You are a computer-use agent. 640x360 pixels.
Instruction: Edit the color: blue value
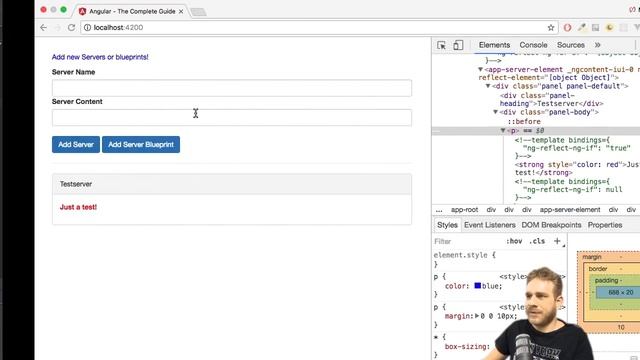[492, 286]
